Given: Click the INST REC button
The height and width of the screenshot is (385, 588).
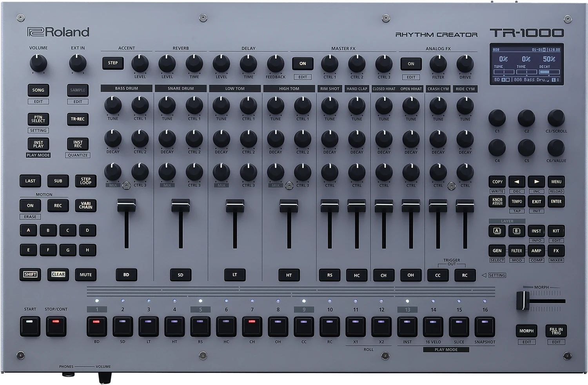Looking at the screenshot, I should click(78, 144).
